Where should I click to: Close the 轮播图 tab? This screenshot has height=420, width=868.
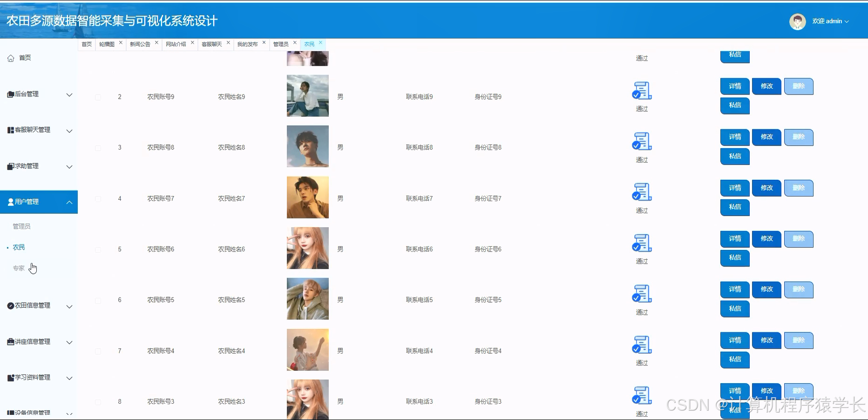pos(121,42)
